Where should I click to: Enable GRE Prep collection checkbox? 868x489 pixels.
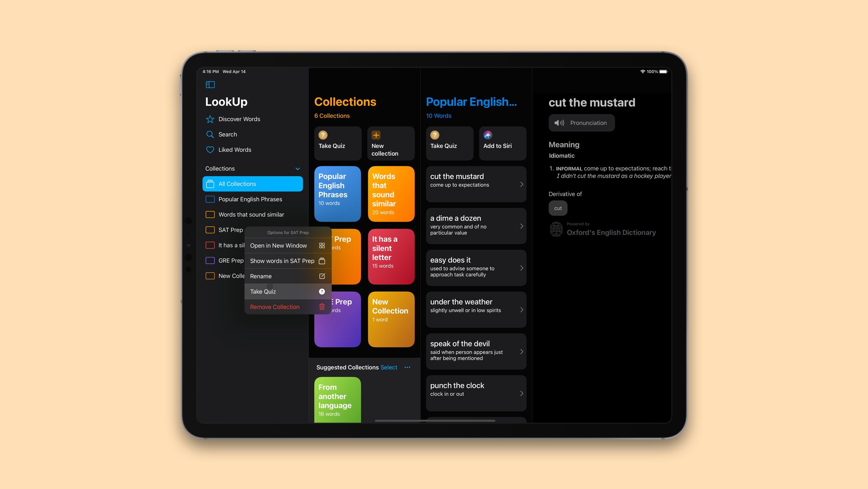click(x=210, y=260)
